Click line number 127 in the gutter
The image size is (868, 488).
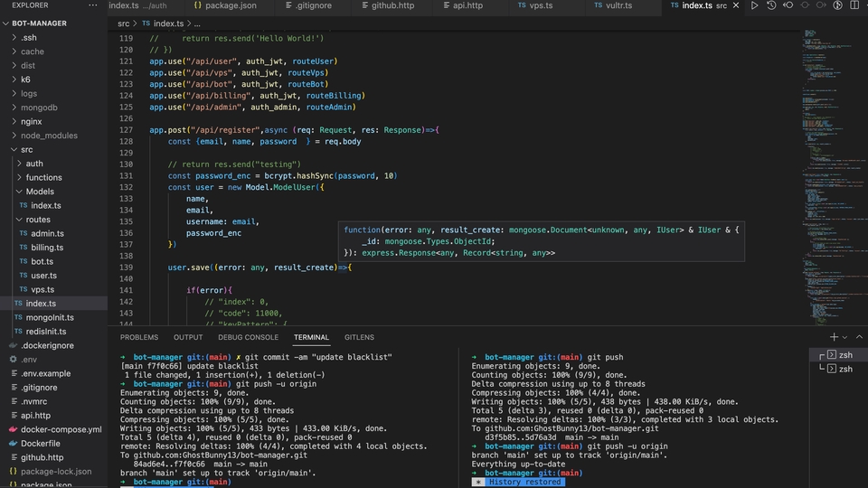tap(127, 130)
